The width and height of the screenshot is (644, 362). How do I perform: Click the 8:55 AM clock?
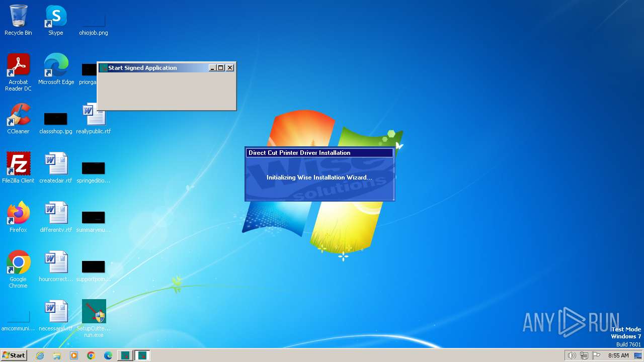coord(618,355)
